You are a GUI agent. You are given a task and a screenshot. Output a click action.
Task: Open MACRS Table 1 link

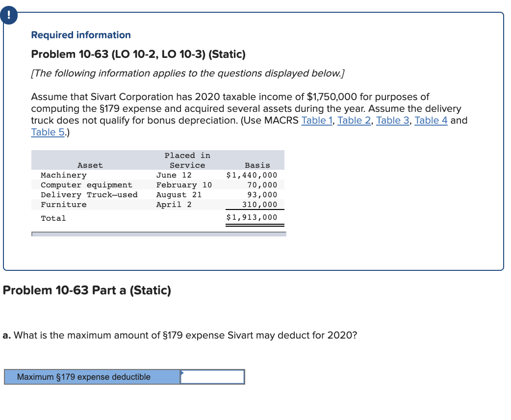point(317,120)
